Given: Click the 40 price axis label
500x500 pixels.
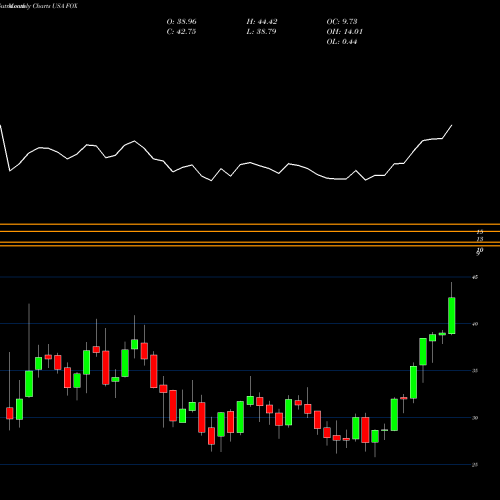Looking at the screenshot, I should click(x=475, y=324).
